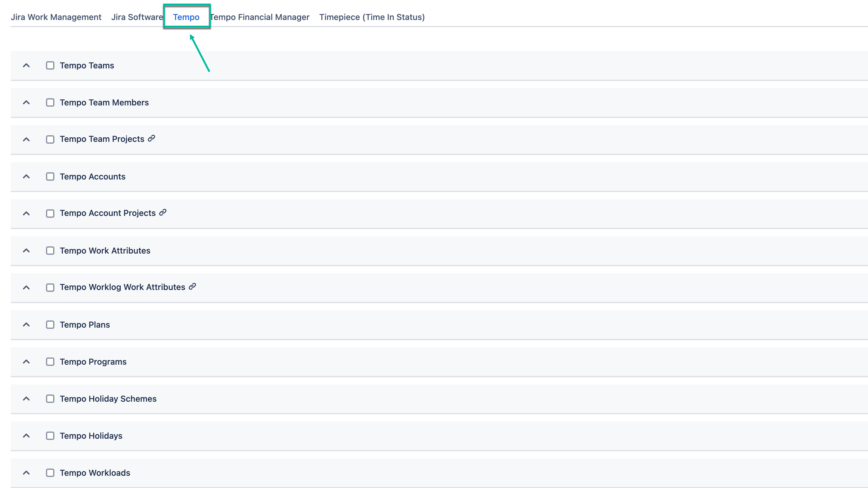Check the Tempo Teams checkbox

50,65
